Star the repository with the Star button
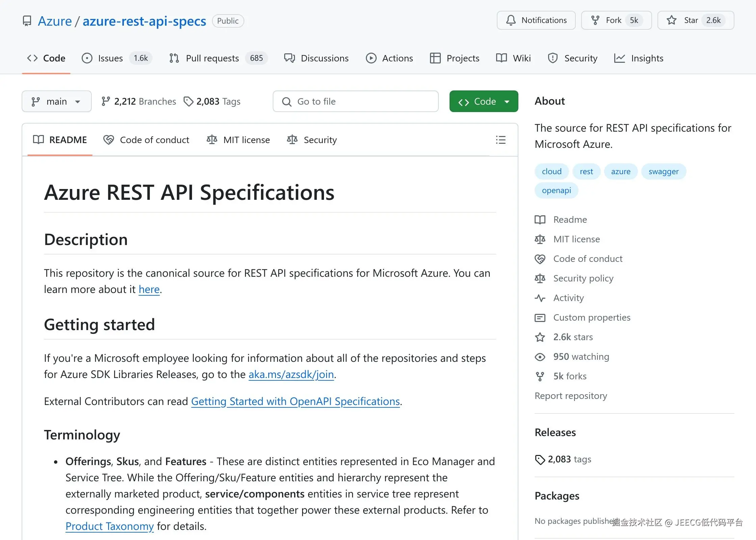The height and width of the screenshot is (540, 756). 696,20
